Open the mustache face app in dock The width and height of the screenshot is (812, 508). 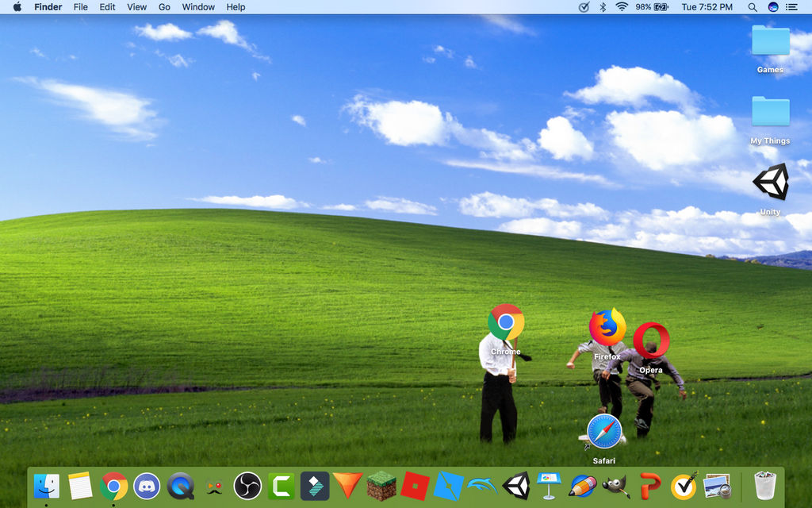[x=214, y=487]
